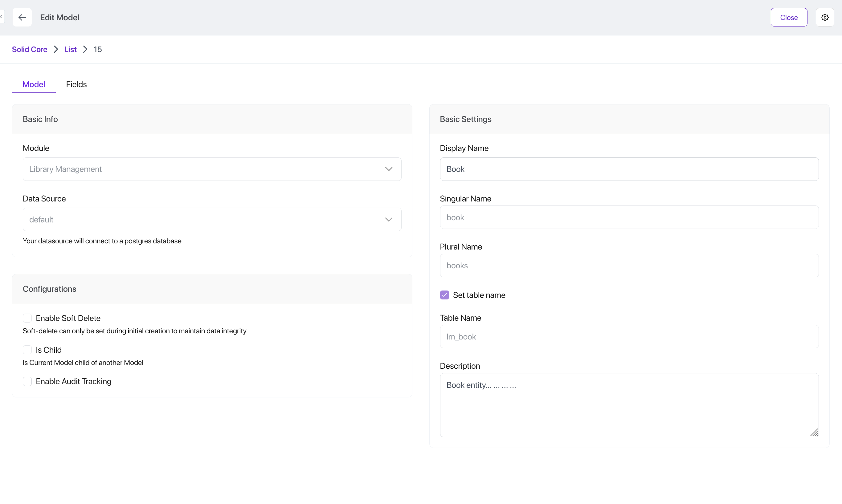The image size is (842, 504).
Task: Open the Library Management module dropdown
Action: coord(204,169)
